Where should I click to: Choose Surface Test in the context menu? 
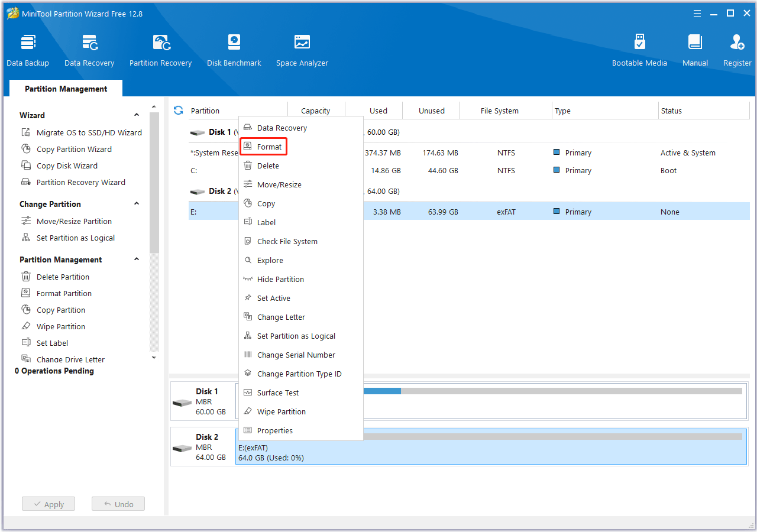tap(300, 392)
